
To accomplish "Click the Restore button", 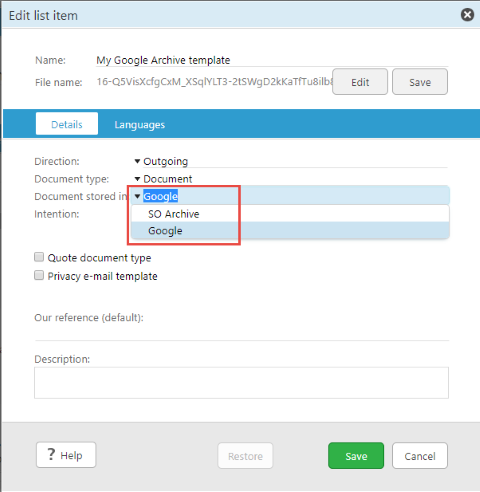I will (245, 456).
